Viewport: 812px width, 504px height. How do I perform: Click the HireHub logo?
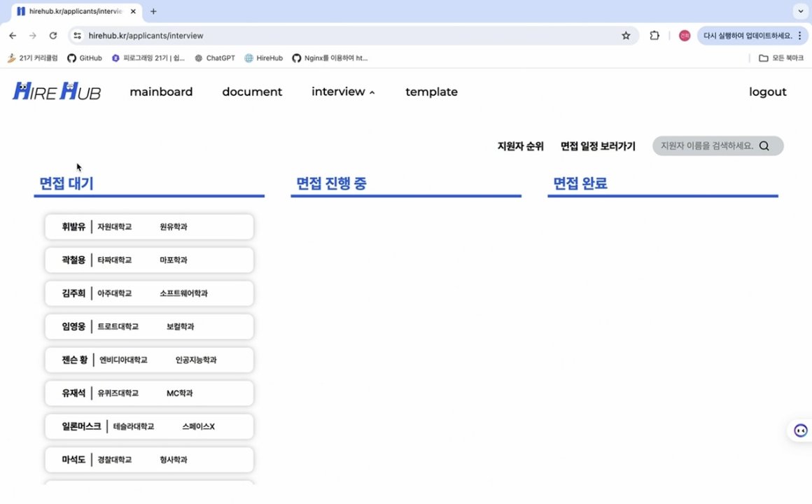56,92
